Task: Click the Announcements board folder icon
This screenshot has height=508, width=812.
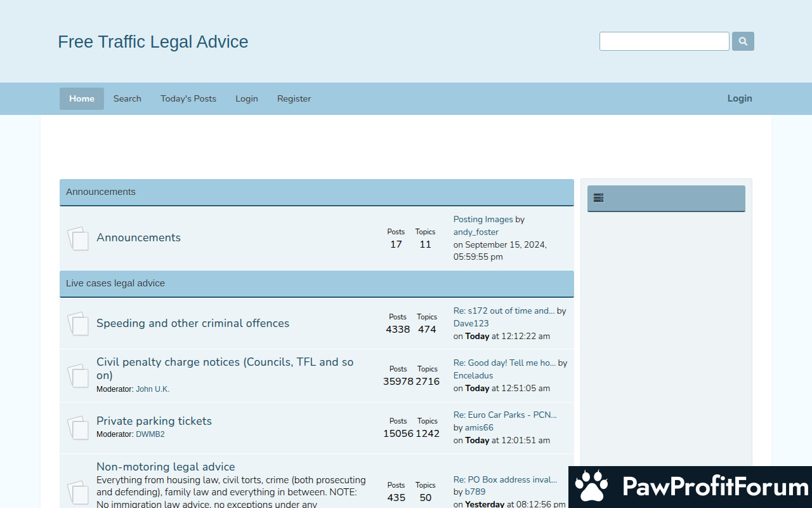Action: (78, 238)
